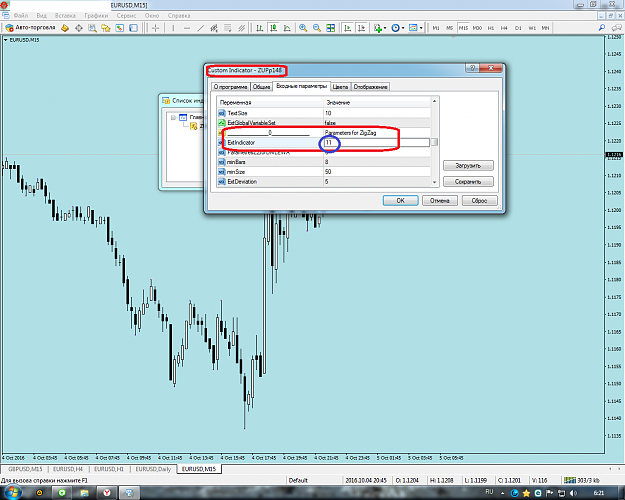Select the M15 timeframe button
This screenshot has height=500, width=625.
pyautogui.click(x=463, y=28)
